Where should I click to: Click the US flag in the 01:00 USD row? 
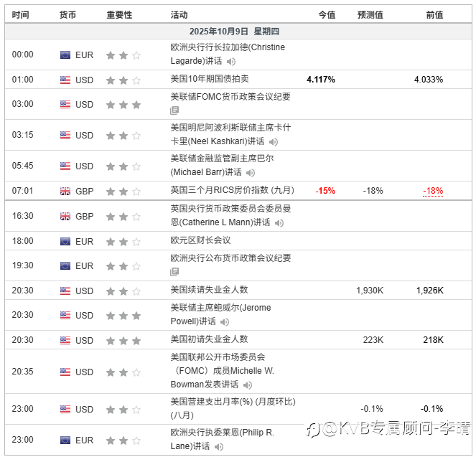(x=65, y=80)
